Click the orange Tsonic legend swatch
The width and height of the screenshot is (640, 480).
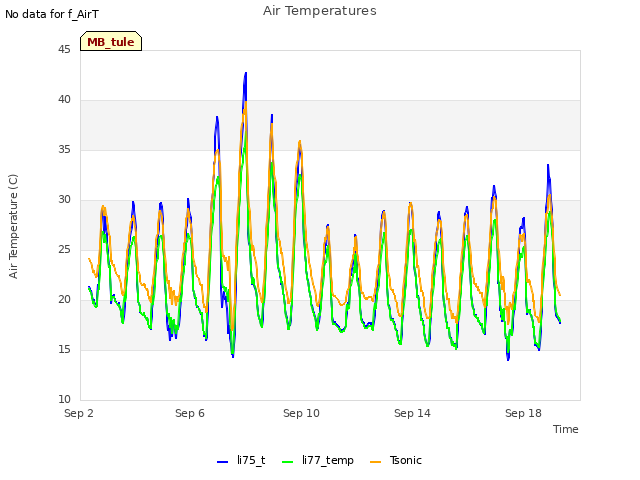pyautogui.click(x=376, y=462)
